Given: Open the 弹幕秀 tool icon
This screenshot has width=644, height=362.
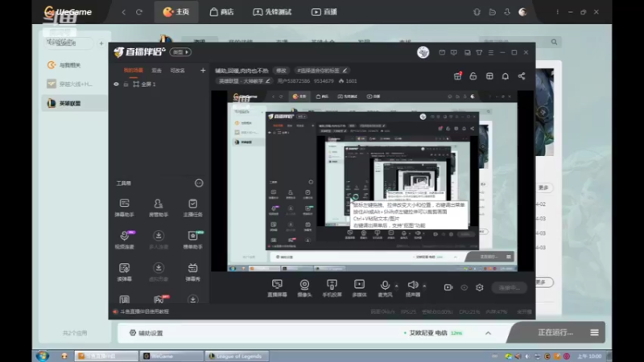Looking at the screenshot, I should tap(192, 272).
